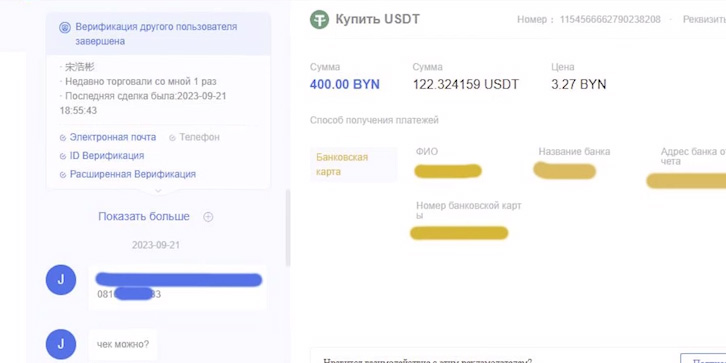Click the Электронная почта verification label
The image size is (726, 363).
(113, 137)
